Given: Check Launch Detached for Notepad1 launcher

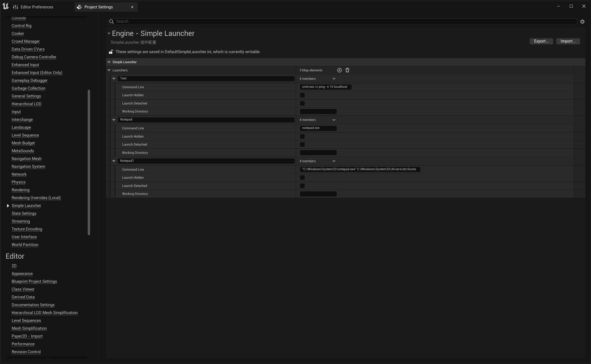Looking at the screenshot, I should [302, 186].
